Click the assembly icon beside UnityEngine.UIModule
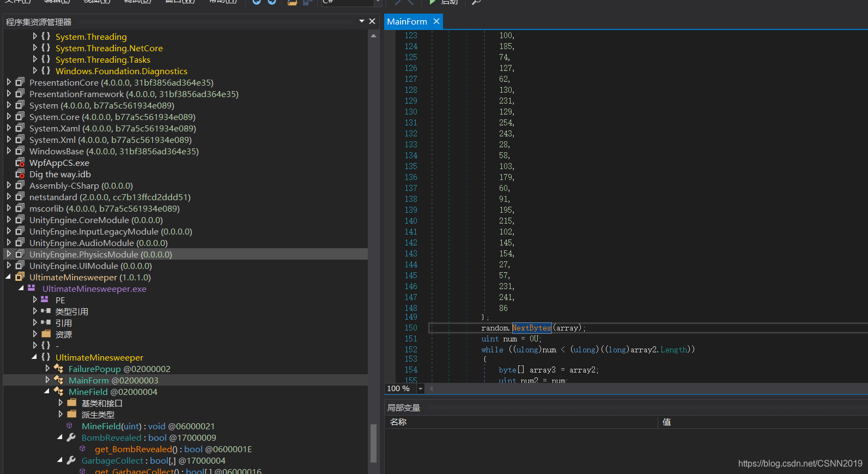The height and width of the screenshot is (474, 868). tap(20, 265)
